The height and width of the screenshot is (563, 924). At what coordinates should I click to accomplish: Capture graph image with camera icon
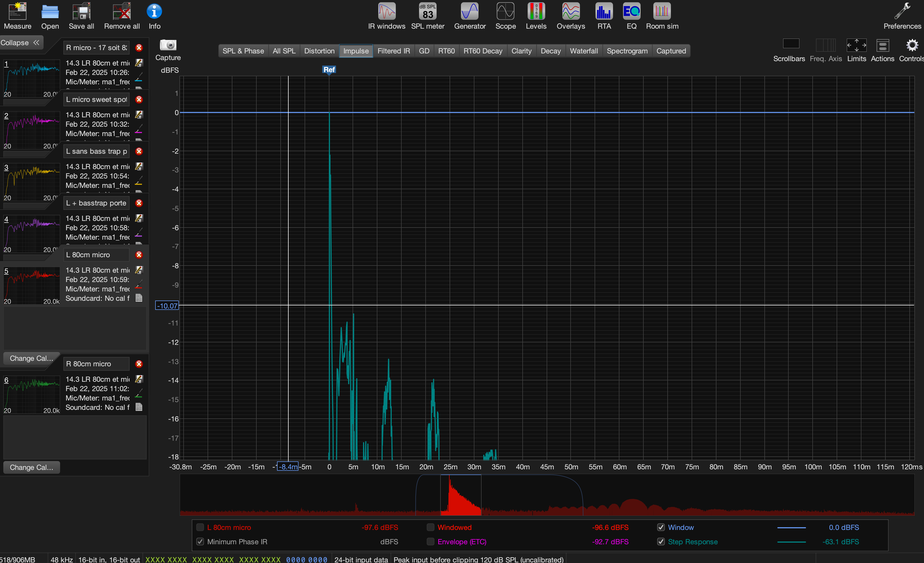pos(168,45)
